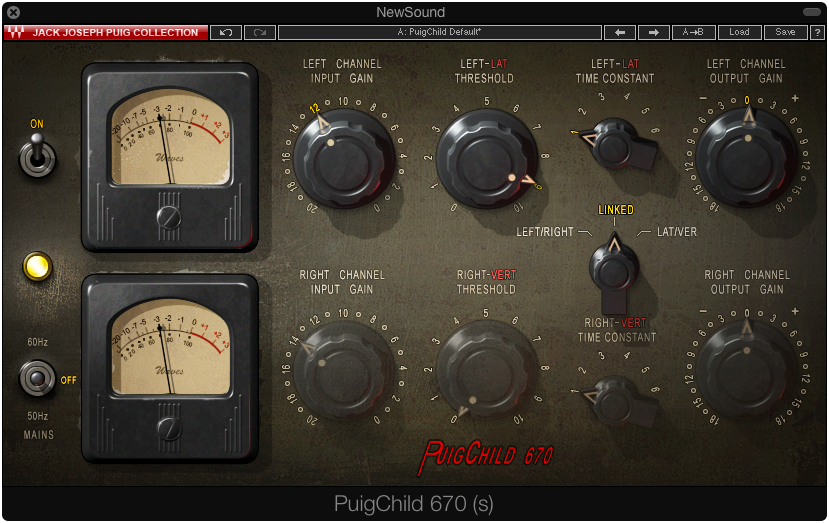Click the undo arrow button

pos(226,32)
